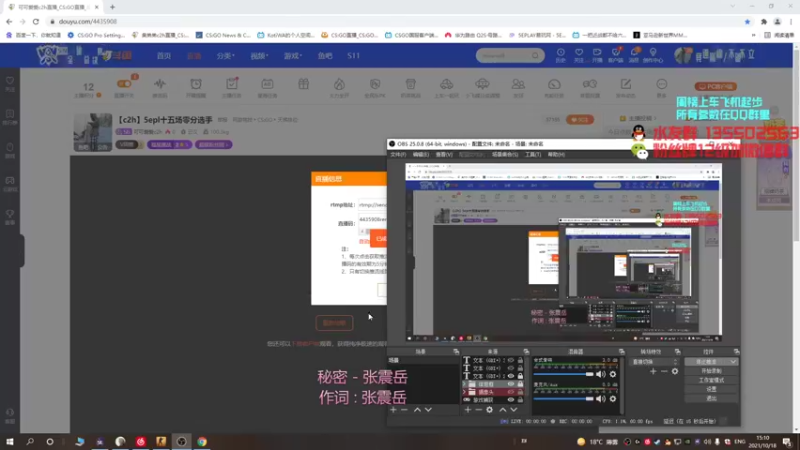Click the orange follow button beside stream title
This screenshot has width=800, height=450.
pyautogui.click(x=580, y=120)
